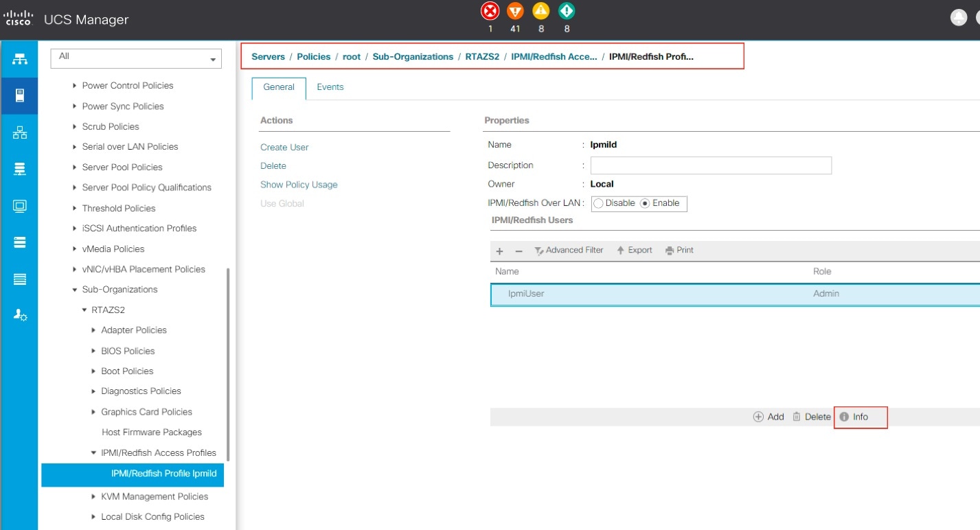This screenshot has height=530, width=980.
Task: Expand BIOS Policies under RTAZS2
Action: click(x=94, y=351)
